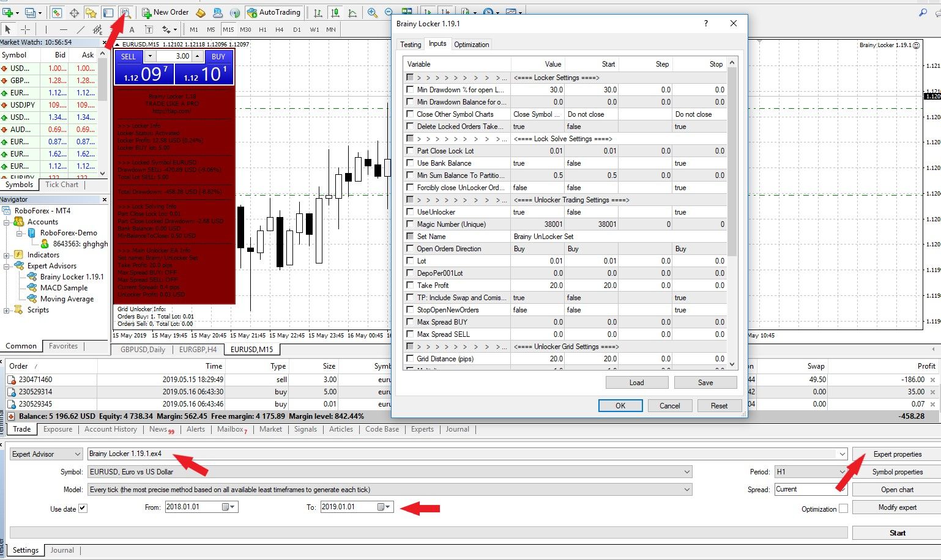Image resolution: width=941 pixels, height=560 pixels.
Task: Collapse the Expert Advisors tree node
Action: click(6, 267)
